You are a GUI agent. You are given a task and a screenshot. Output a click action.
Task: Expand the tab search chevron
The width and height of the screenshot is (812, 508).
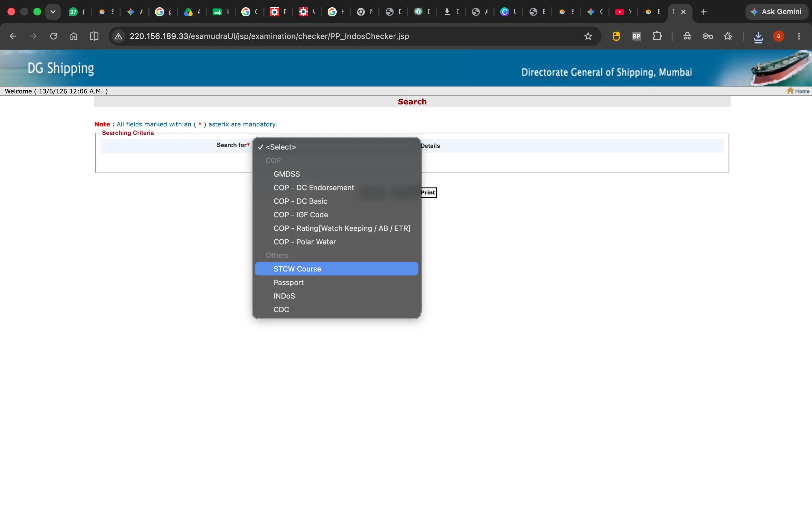[x=53, y=12]
